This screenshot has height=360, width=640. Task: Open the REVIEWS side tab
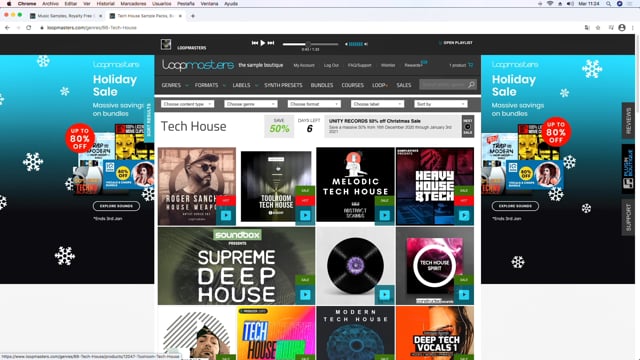(x=628, y=121)
